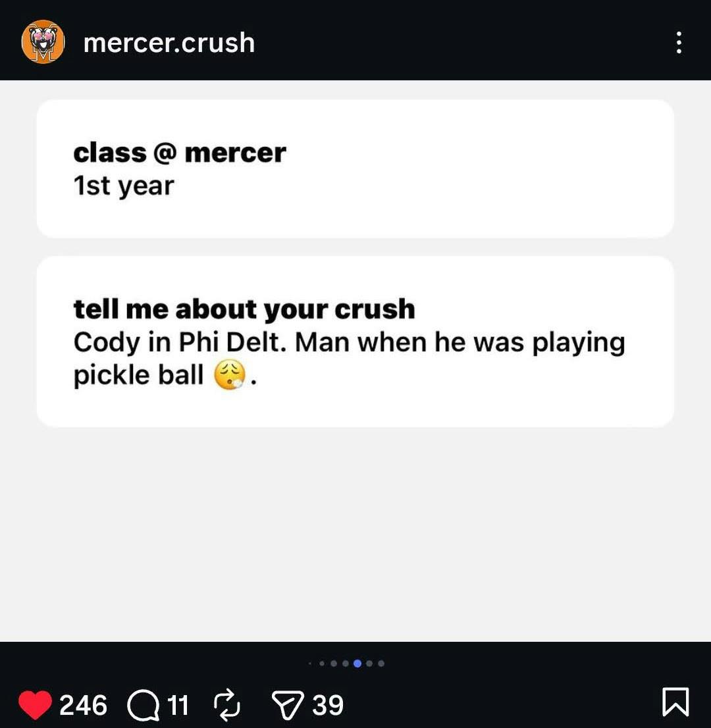Tap the 39 shares count
This screenshot has height=728, width=711.
[327, 705]
